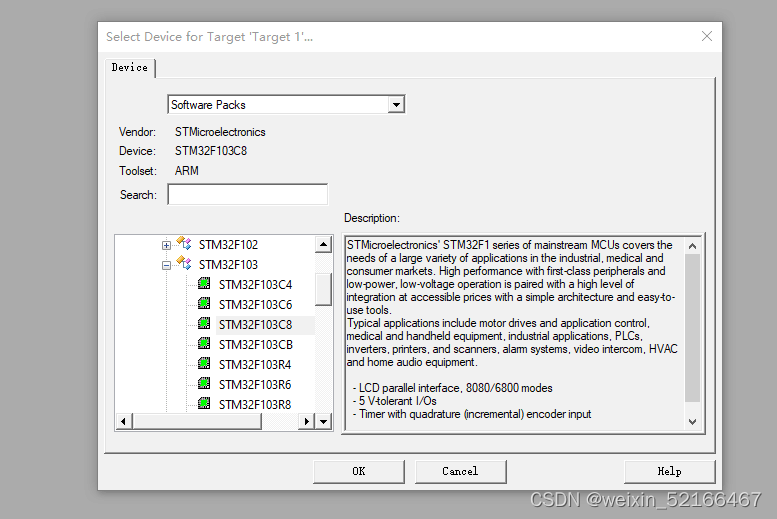Select STM32F103R6 in device tree
Viewport: 777px width, 519px height.
[x=255, y=385]
